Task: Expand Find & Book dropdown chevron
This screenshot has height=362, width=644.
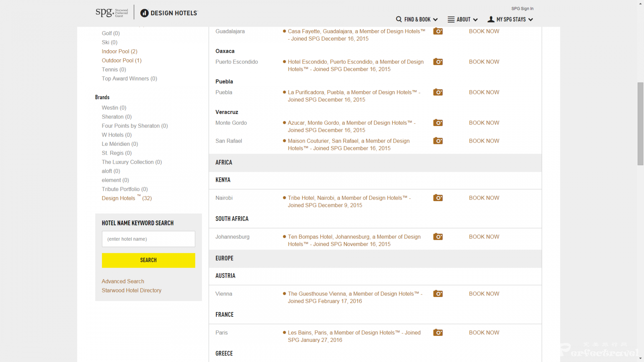Action: (x=435, y=20)
